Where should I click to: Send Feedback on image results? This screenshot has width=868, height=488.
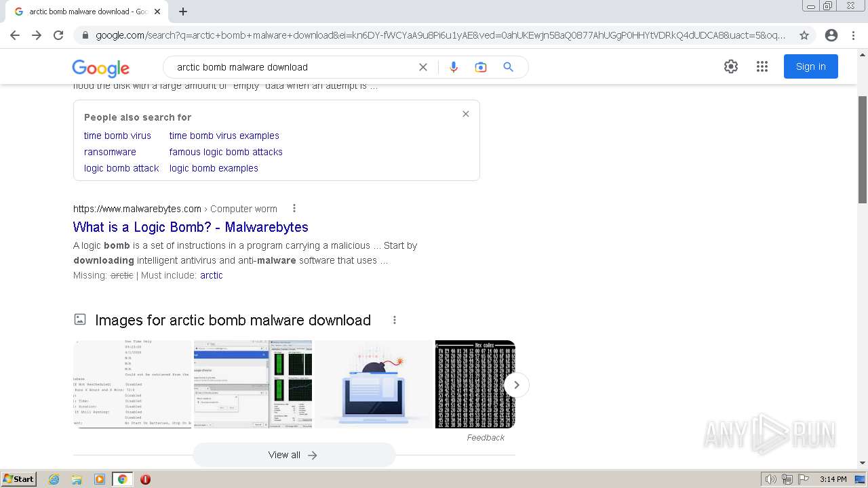(x=486, y=438)
